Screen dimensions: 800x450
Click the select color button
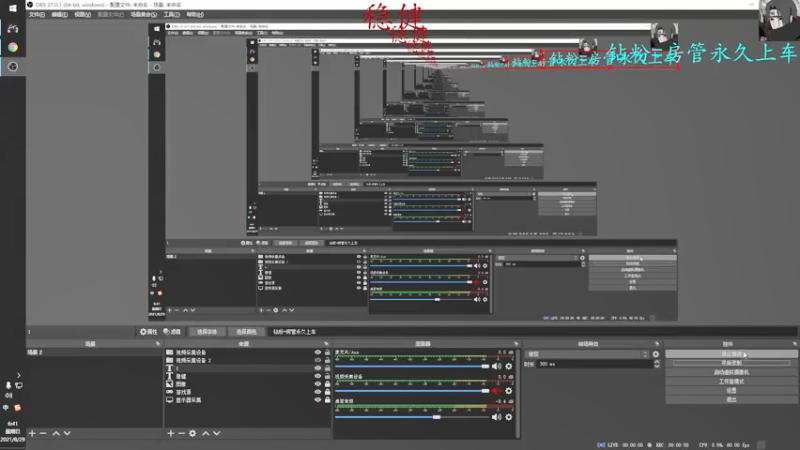point(246,332)
